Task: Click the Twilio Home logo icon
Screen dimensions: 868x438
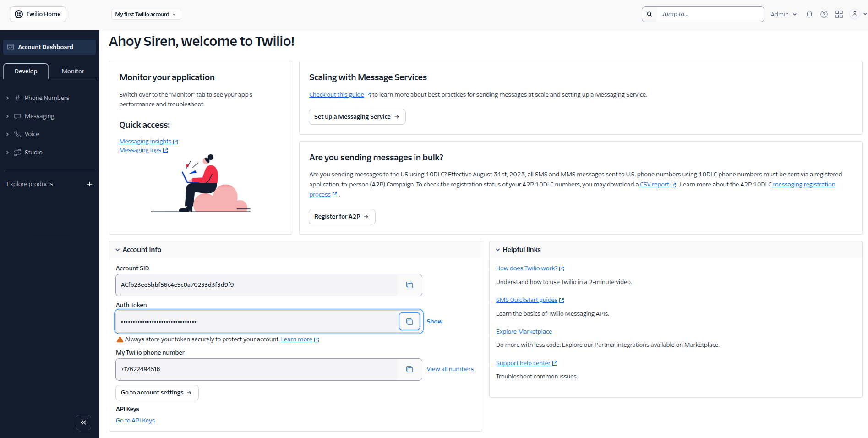Action: (18, 14)
